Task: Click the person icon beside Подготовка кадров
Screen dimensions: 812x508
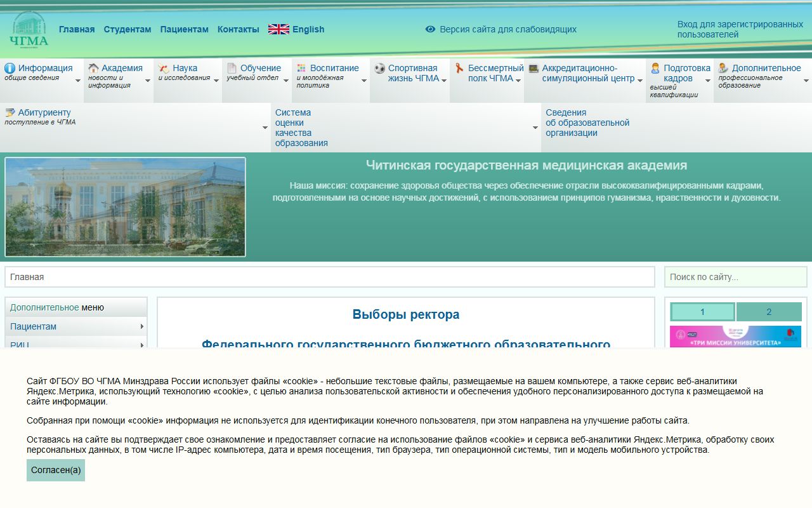Action: [655, 68]
